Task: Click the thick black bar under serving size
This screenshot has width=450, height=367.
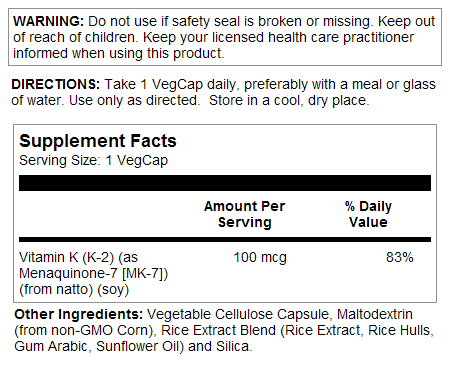Action: pos(225,183)
